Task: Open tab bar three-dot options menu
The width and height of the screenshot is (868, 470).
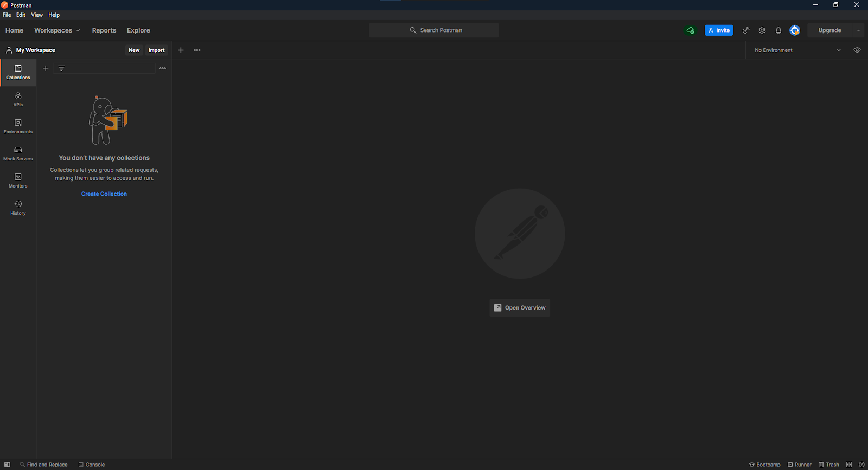Action: click(197, 50)
